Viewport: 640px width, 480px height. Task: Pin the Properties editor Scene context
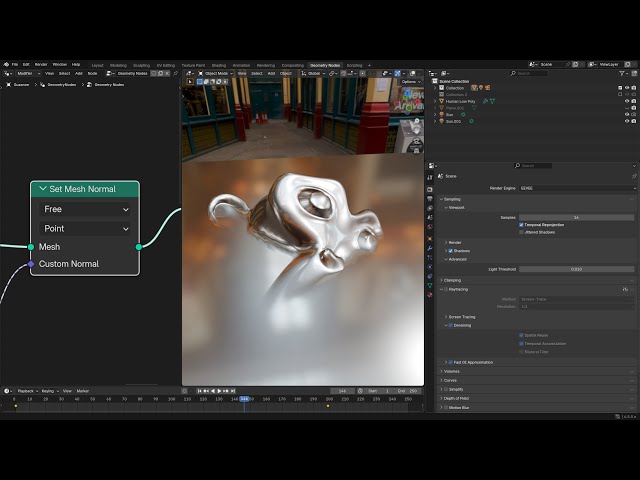[634, 176]
